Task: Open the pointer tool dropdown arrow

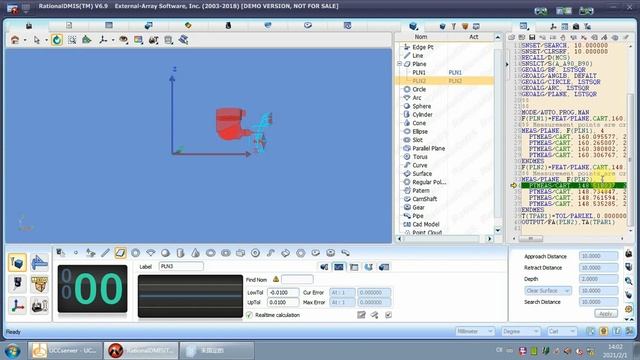Action: (46, 40)
